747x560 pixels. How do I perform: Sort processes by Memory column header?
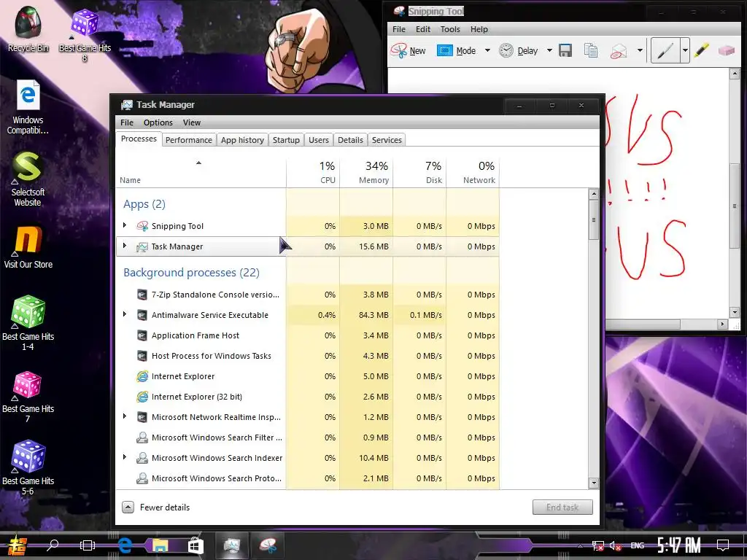(x=366, y=172)
